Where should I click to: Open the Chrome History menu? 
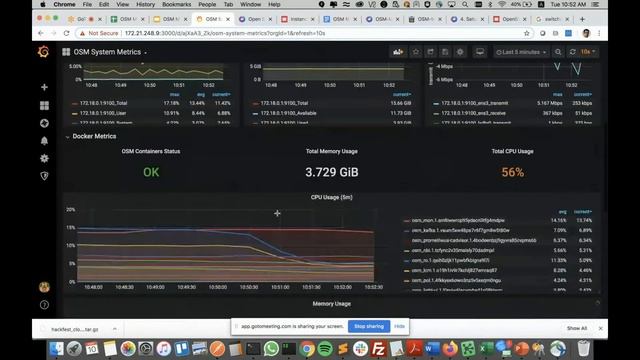tap(145, 4)
